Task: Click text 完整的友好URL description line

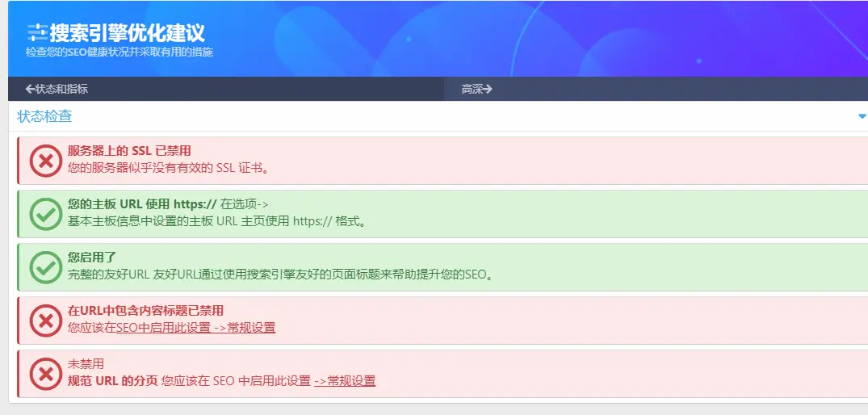Action: tap(281, 275)
